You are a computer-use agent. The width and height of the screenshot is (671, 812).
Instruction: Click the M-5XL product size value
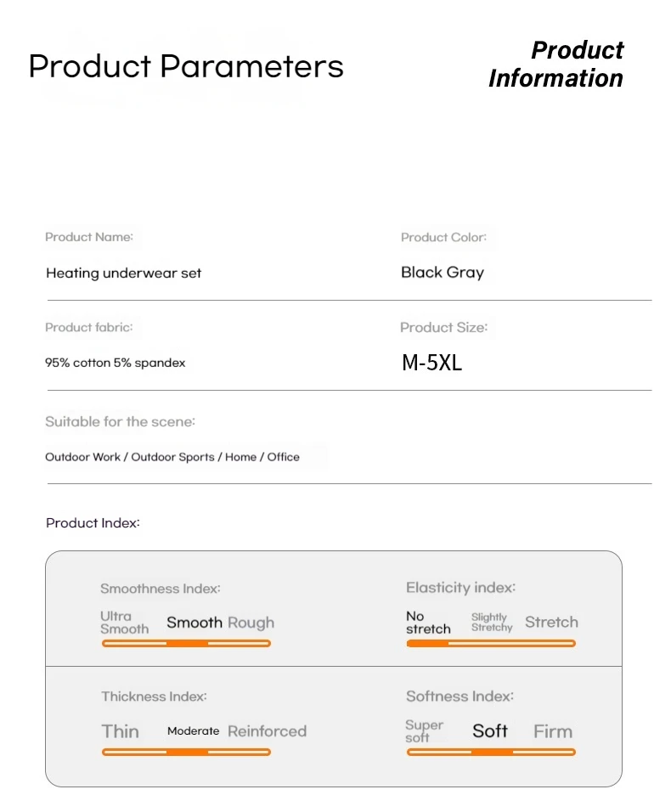click(431, 363)
